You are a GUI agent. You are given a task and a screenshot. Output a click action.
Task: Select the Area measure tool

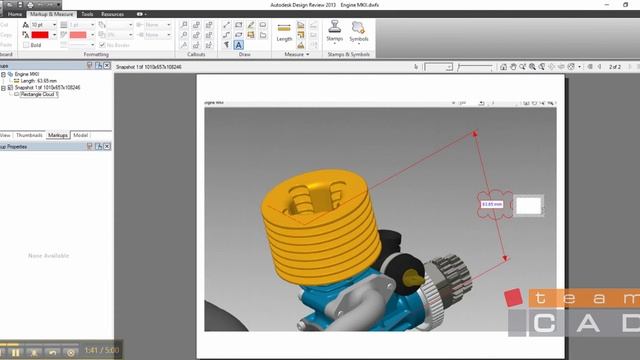point(301,25)
